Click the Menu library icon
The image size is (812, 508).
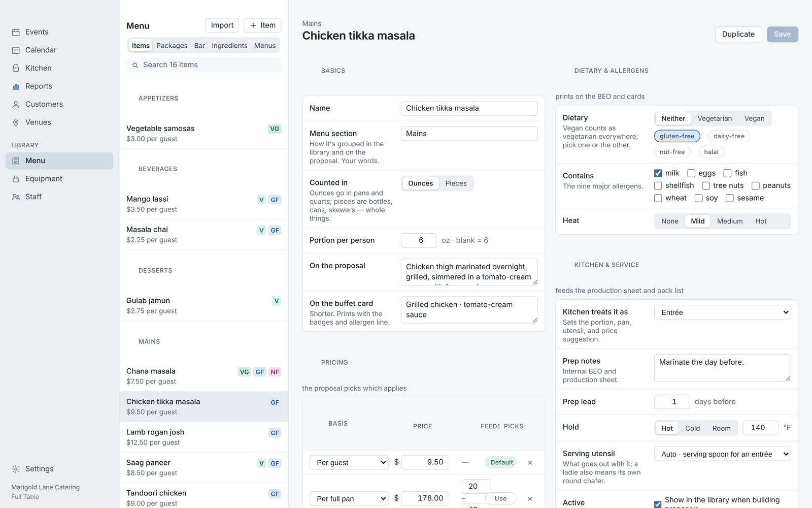(16, 161)
